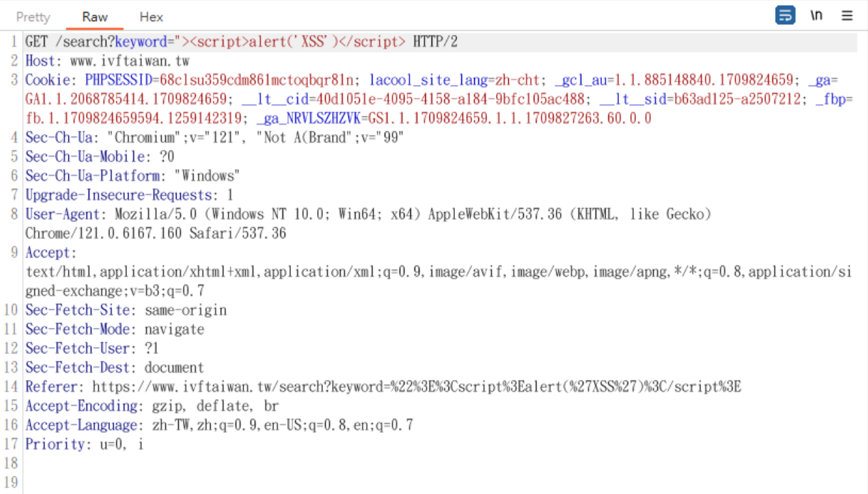Click the Accept header name
Viewport: 868px width, 494px height.
(x=48, y=253)
